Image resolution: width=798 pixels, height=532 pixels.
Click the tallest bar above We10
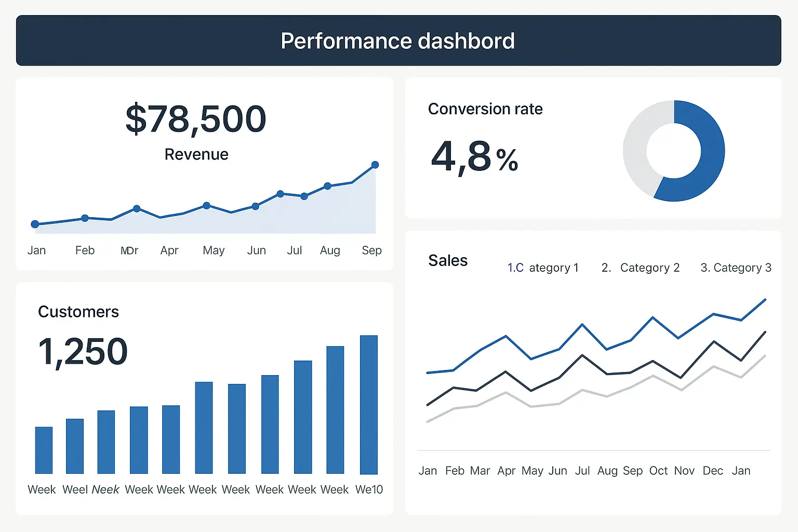pyautogui.click(x=369, y=404)
